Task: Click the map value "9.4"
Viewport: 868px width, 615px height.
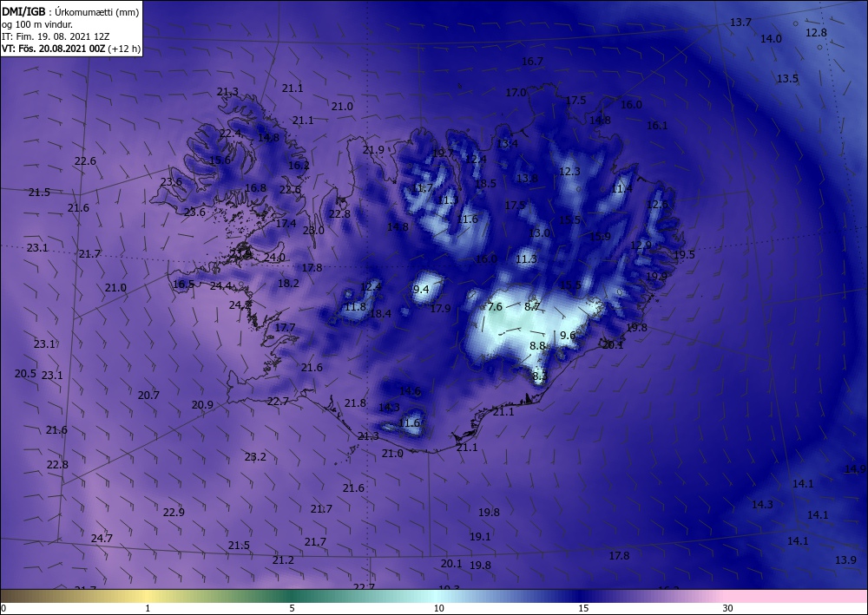Action: click(421, 289)
